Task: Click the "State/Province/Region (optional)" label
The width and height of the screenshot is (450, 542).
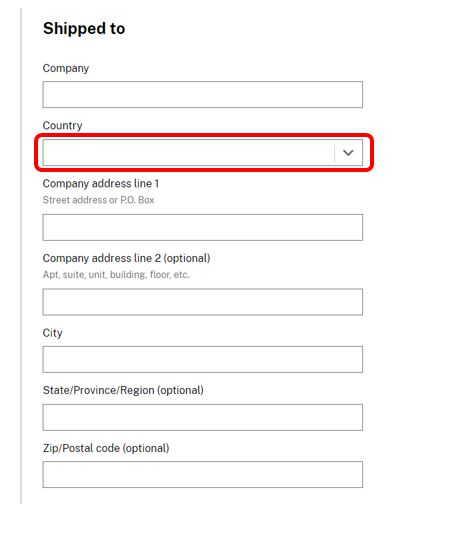Action: (123, 390)
